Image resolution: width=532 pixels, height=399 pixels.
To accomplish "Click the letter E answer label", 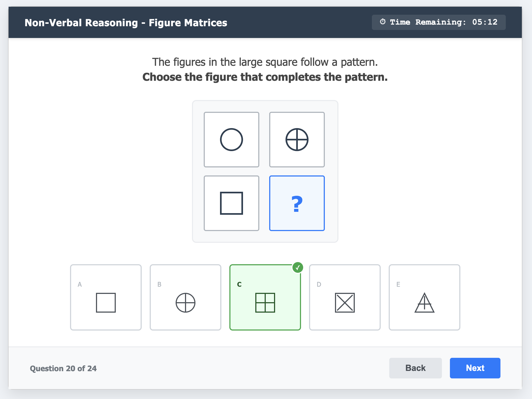I will point(398,284).
